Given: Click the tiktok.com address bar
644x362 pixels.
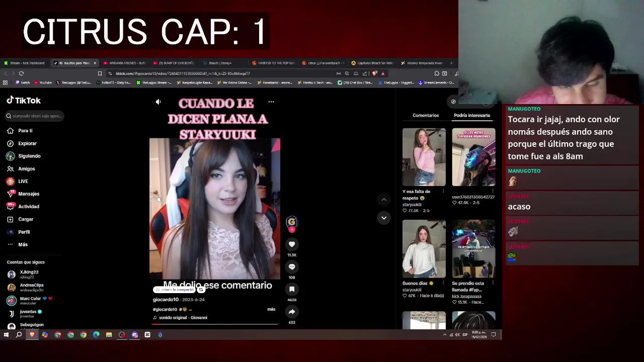Looking at the screenshot, I should (221, 73).
